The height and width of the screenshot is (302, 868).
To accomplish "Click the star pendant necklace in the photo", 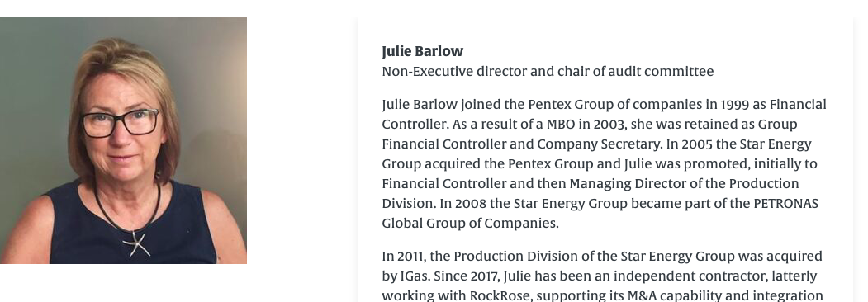I will click(136, 243).
